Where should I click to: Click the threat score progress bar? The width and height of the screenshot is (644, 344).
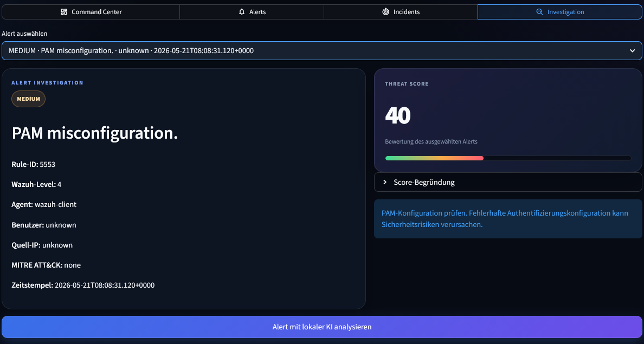pyautogui.click(x=508, y=158)
